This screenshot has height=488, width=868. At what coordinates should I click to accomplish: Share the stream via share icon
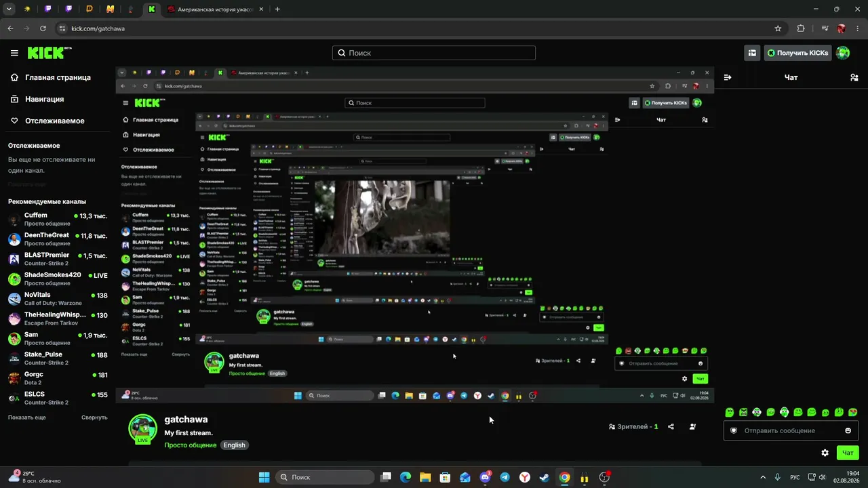(671, 427)
